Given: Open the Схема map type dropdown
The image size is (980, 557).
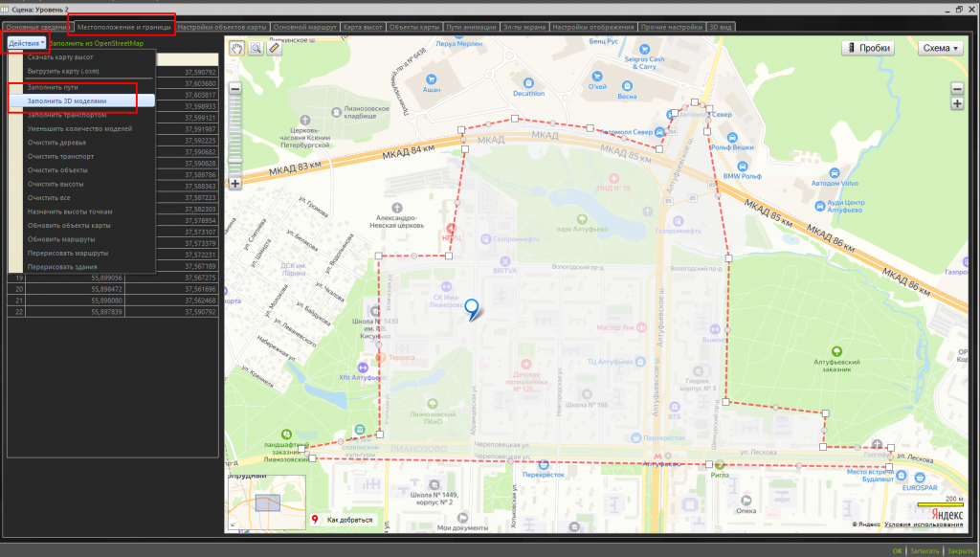Looking at the screenshot, I should pyautogui.click(x=941, y=48).
